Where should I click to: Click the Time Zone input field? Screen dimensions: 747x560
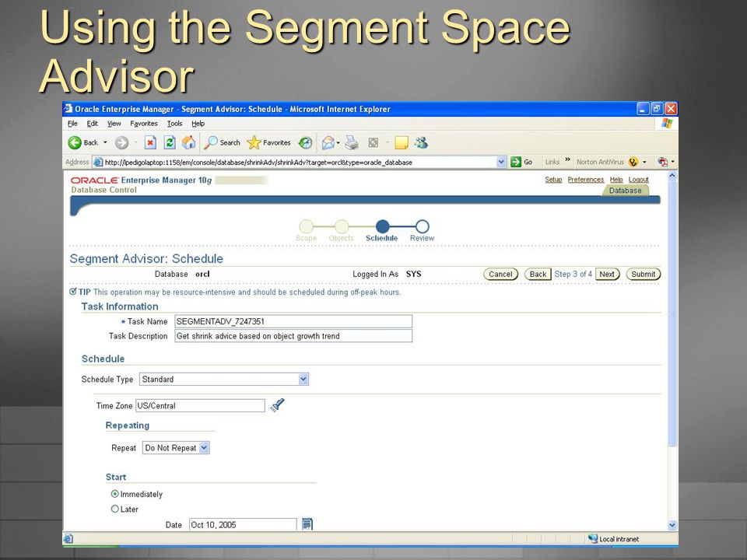[200, 406]
